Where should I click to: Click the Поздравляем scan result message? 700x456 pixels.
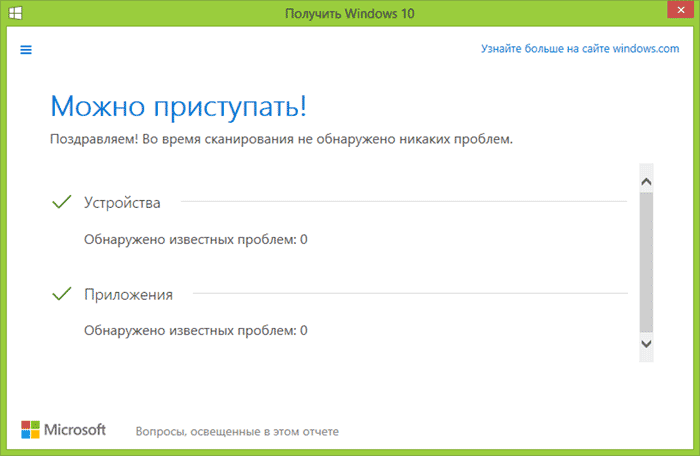click(281, 139)
